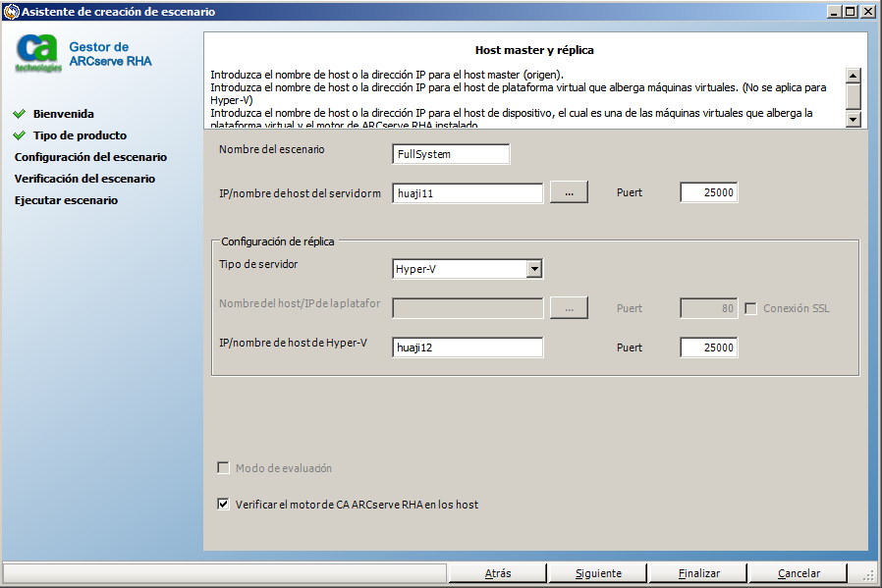Minimize the wizard window
Viewport: 882px width, 588px height.
834,11
